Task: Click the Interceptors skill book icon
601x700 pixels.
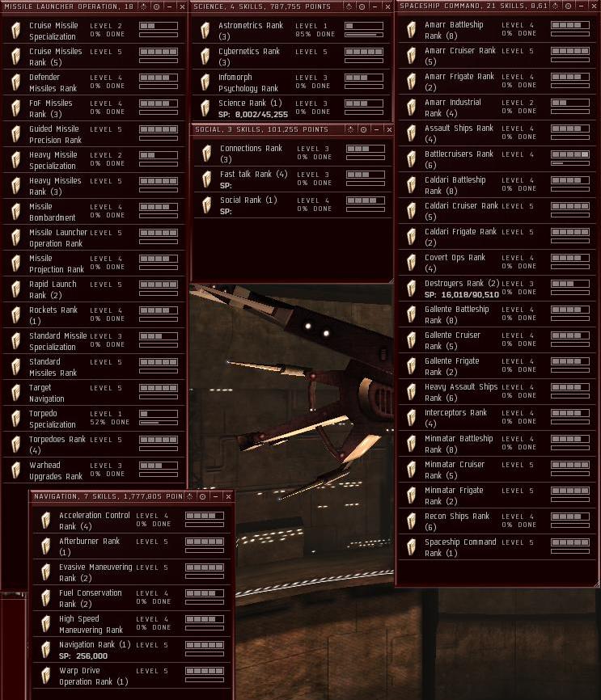Action: (x=412, y=418)
